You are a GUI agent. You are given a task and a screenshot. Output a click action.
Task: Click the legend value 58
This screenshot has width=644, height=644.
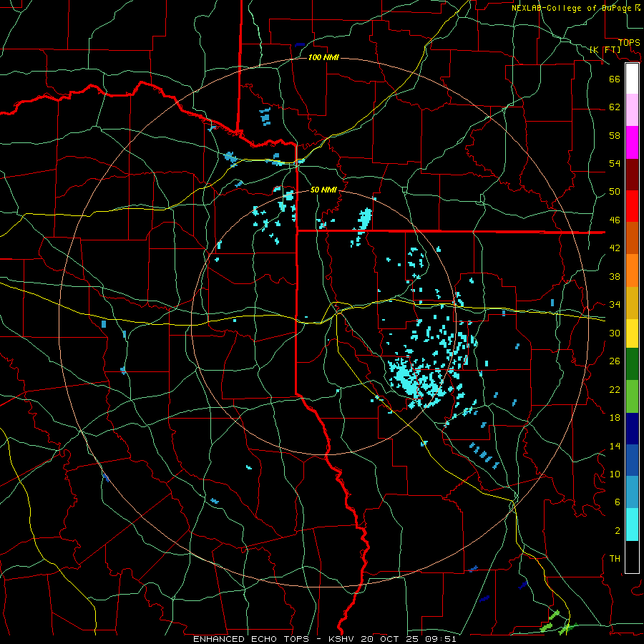[615, 135]
